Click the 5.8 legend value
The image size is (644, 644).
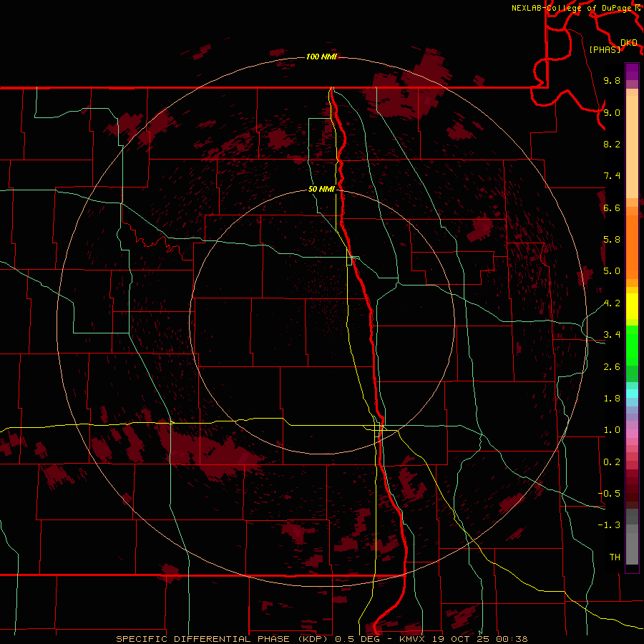click(x=612, y=240)
